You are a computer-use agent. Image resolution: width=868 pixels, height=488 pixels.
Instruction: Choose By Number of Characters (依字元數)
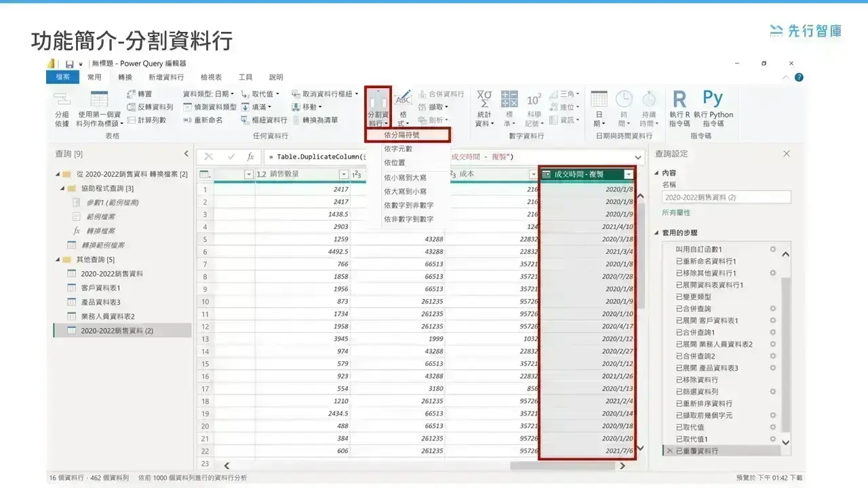click(x=408, y=148)
